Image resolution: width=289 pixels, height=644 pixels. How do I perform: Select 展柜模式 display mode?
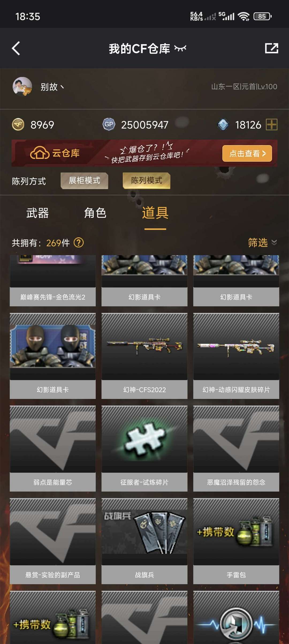point(85,181)
